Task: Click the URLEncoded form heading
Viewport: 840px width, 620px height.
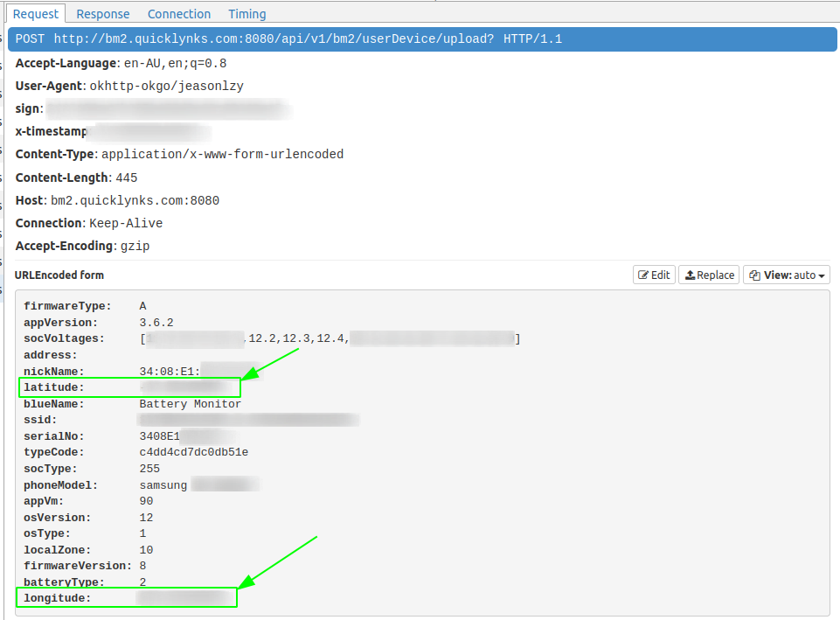Action: (x=59, y=275)
